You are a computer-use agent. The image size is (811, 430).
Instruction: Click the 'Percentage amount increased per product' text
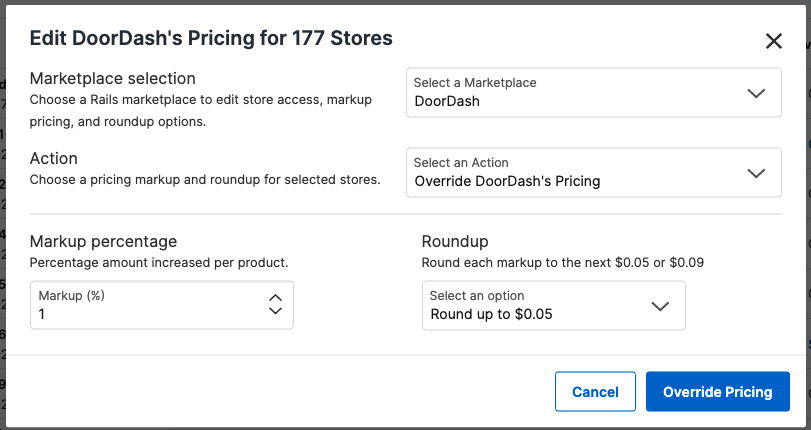tap(159, 263)
